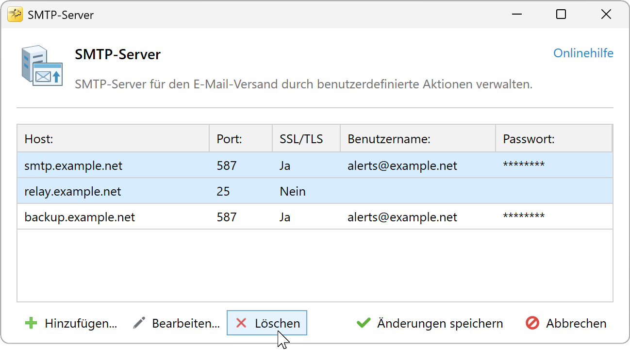
Task: Click the pencil Bearbeiten icon
Action: click(139, 323)
